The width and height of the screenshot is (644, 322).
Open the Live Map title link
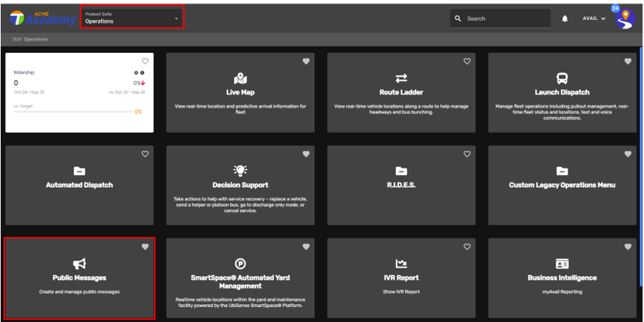(x=240, y=93)
